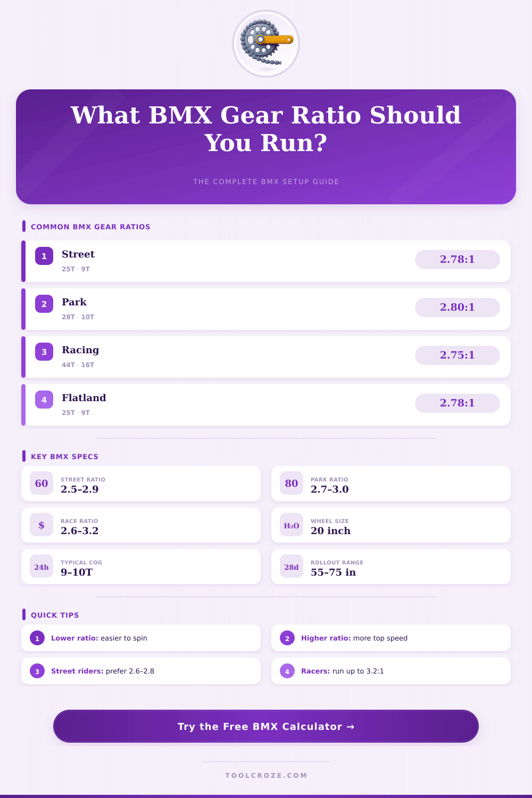Image resolution: width=532 pixels, height=798 pixels.
Task: Click the 28d icon for Rollout Range
Action: 292,567
